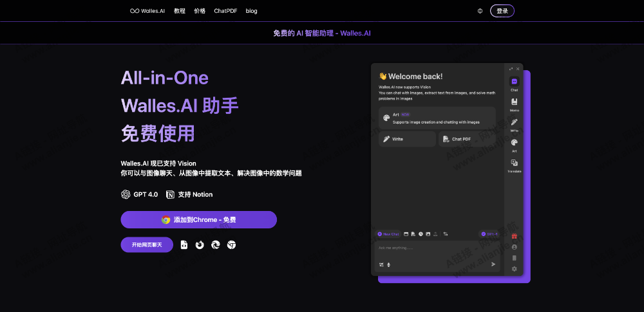Select the Chat sidebar icon
644x312 pixels.
[x=514, y=82]
